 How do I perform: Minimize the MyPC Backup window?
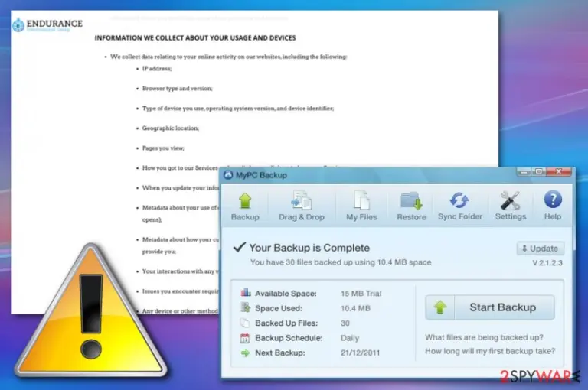pos(524,172)
